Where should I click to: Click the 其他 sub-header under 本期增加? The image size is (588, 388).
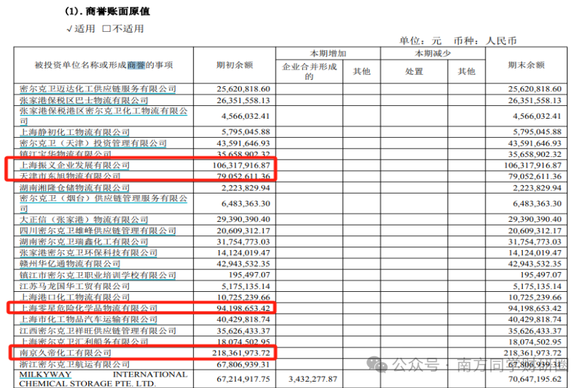click(362, 71)
